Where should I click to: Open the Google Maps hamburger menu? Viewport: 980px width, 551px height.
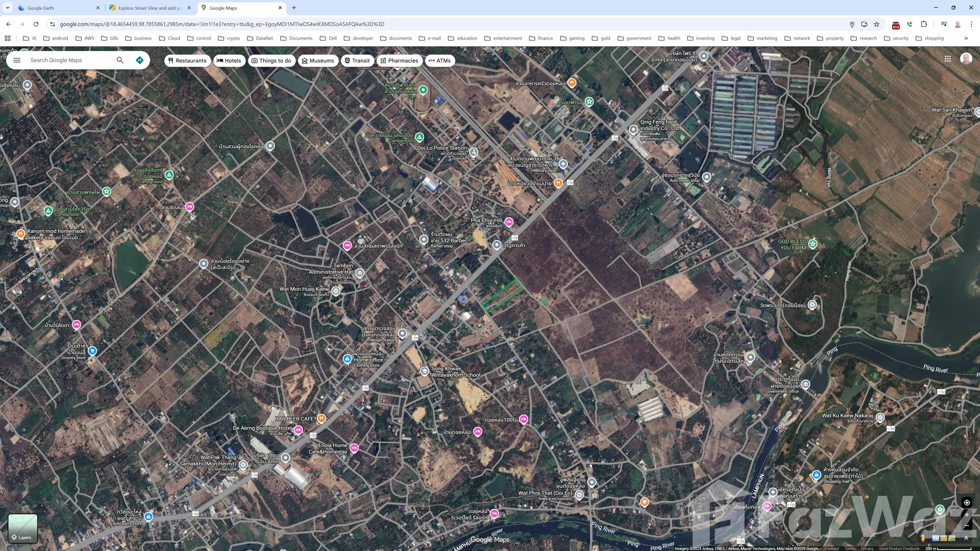click(x=17, y=60)
